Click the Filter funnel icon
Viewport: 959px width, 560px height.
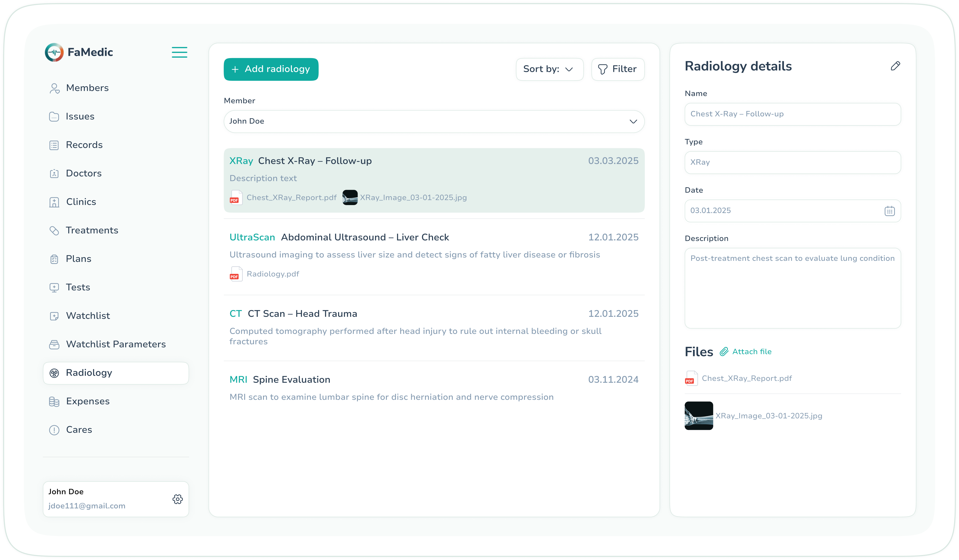(602, 69)
